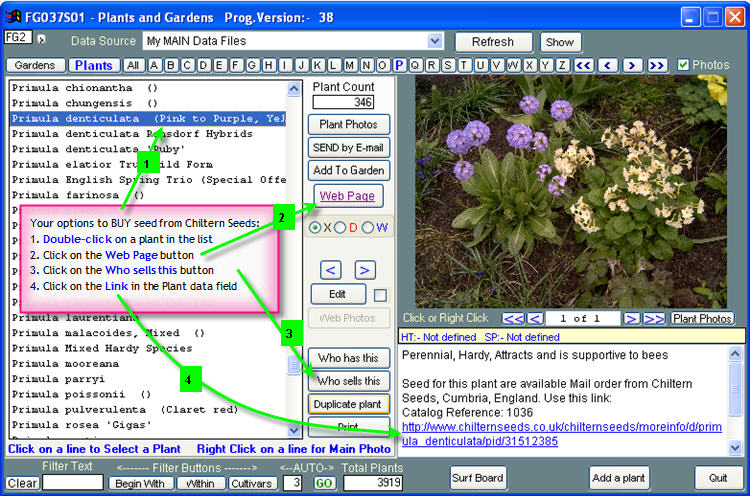Open the Data Source dropdown
Image resolution: width=750 pixels, height=496 pixels.
coord(435,41)
